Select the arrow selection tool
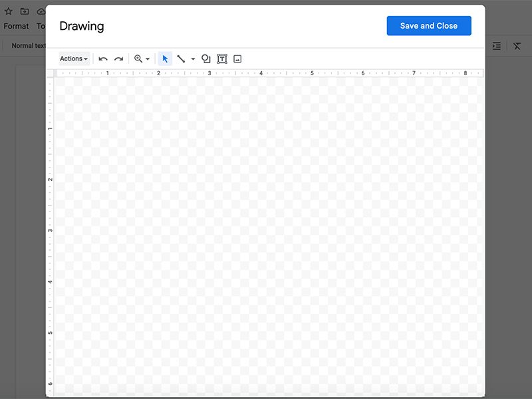Screen dimensions: 532x399 (x=165, y=59)
